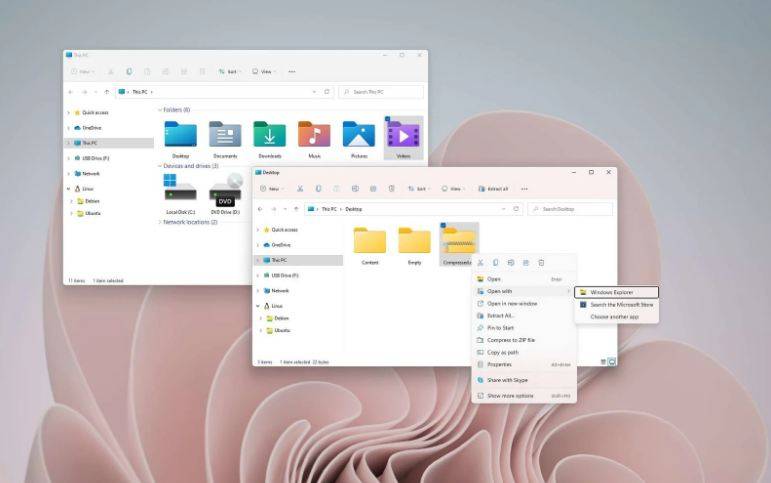The height and width of the screenshot is (483, 771).
Task: Switch to details view in Desktop window status bar
Action: click(603, 362)
